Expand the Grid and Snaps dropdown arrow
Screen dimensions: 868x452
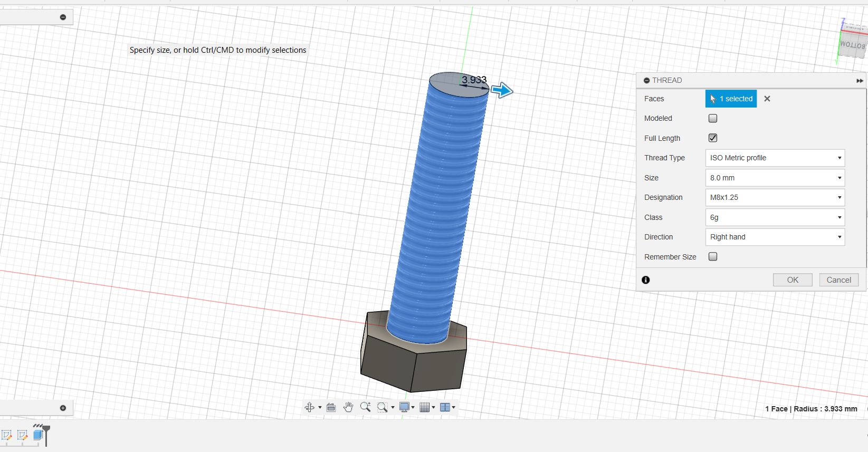(x=433, y=407)
